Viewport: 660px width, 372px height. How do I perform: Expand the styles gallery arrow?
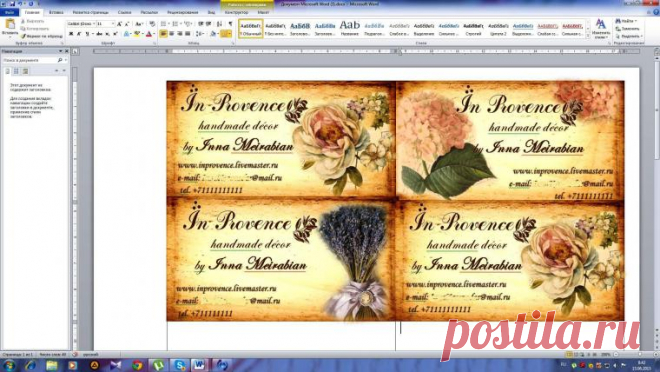tap(588, 36)
